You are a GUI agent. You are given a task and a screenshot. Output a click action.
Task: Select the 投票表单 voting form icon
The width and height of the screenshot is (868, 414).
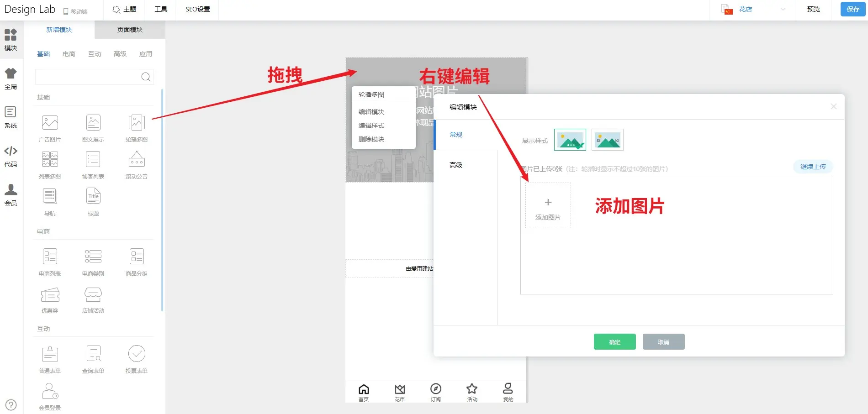(x=137, y=354)
